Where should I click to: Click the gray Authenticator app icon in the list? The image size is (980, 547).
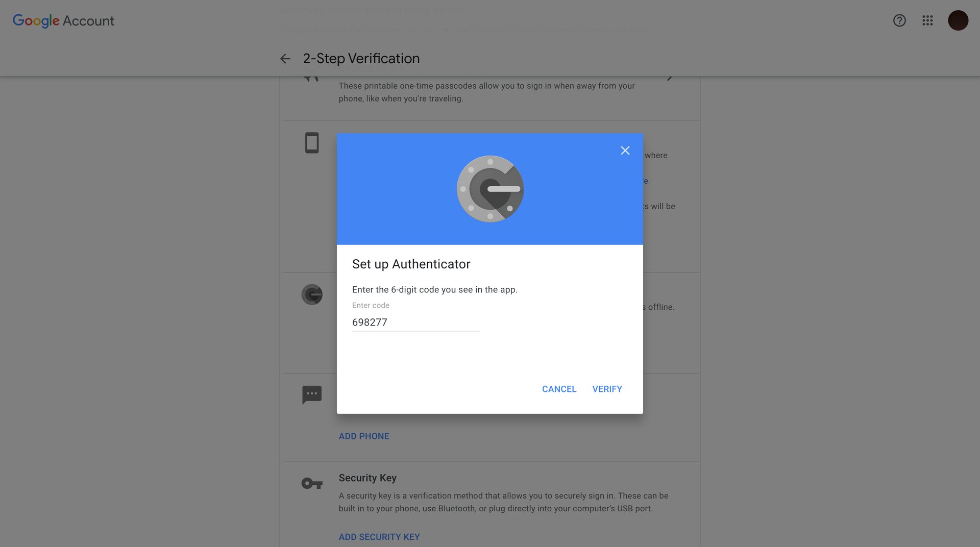tap(312, 294)
